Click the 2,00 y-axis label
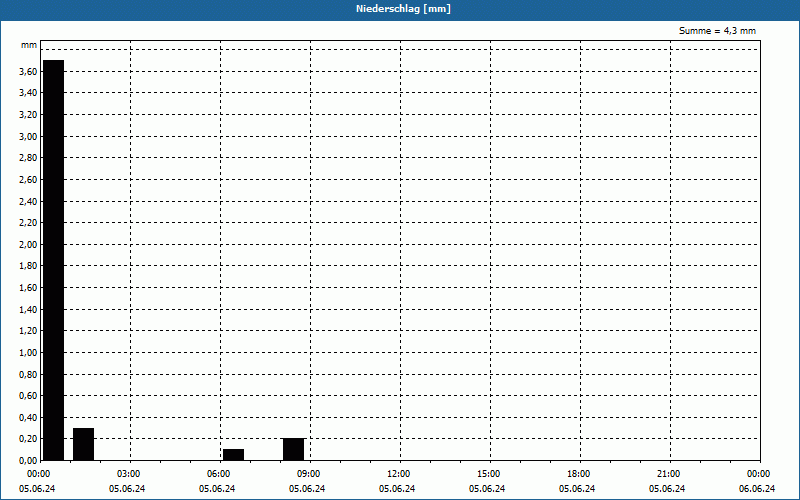 click(x=28, y=245)
